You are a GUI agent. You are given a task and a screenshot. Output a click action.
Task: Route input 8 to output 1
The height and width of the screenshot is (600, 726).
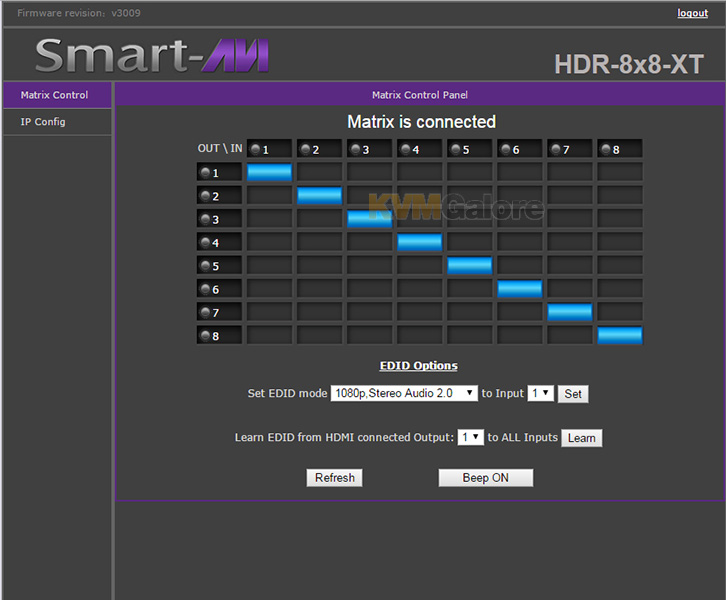(620, 172)
